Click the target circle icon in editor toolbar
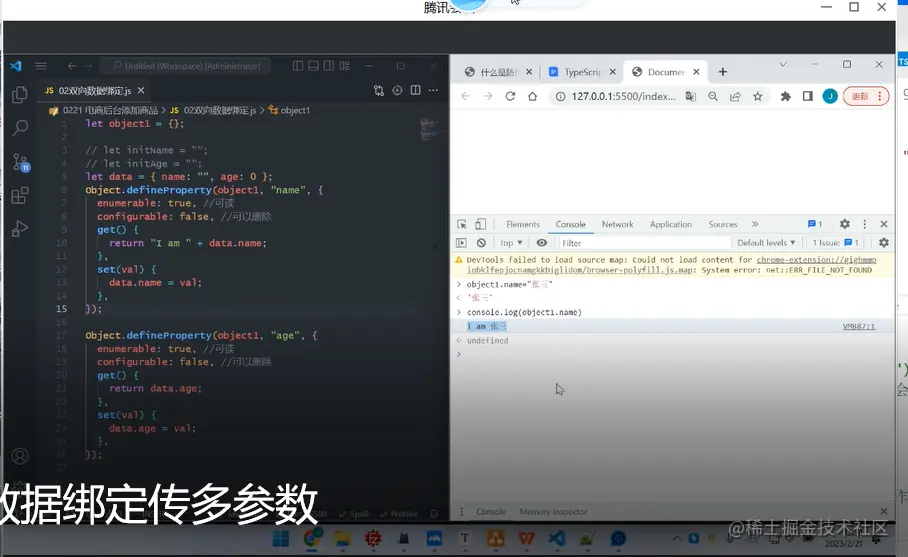This screenshot has height=557, width=908. click(397, 90)
